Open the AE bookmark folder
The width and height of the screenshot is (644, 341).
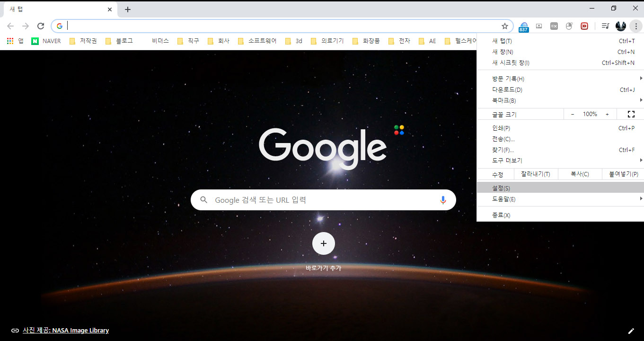point(427,41)
